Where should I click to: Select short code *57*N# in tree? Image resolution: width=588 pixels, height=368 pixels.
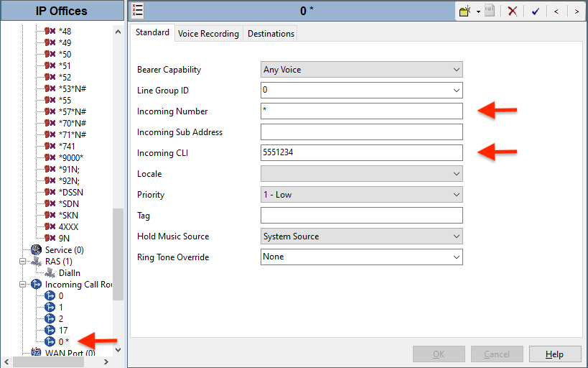[73, 111]
